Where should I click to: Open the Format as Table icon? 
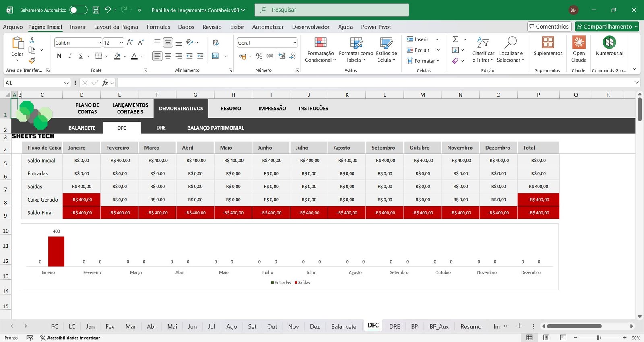[356, 43]
